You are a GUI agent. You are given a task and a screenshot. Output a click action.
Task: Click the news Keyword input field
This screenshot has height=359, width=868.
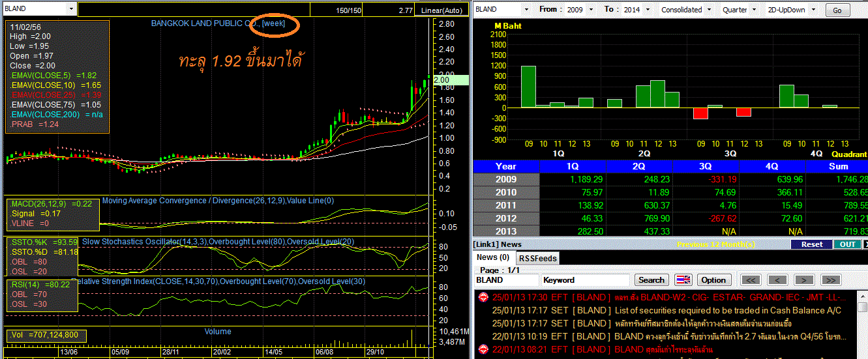point(585,280)
